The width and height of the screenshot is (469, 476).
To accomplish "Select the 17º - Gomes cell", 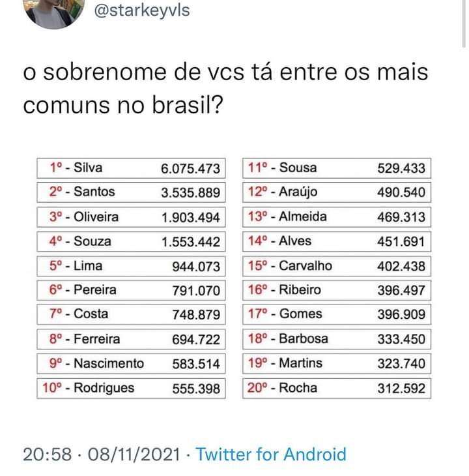I will pos(285,314).
